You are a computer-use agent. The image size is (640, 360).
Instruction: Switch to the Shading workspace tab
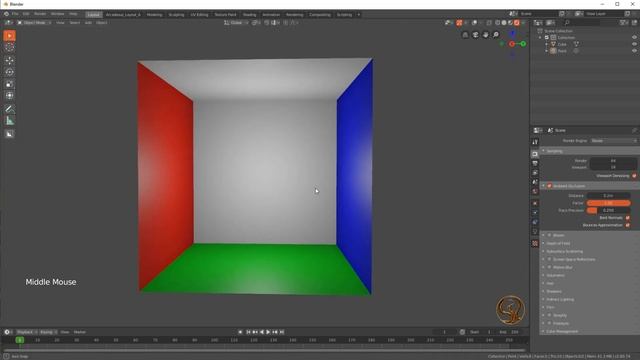coord(249,15)
